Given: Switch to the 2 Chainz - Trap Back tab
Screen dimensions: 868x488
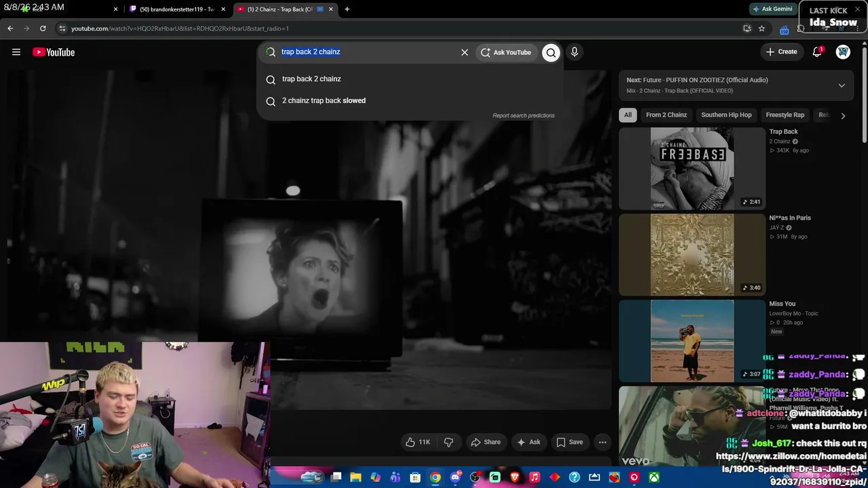Looking at the screenshot, I should (285, 9).
